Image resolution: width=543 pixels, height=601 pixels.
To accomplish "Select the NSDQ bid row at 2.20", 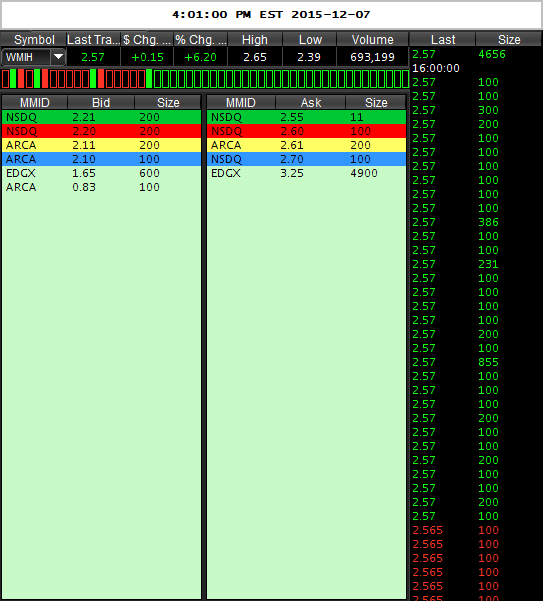I will (x=101, y=131).
